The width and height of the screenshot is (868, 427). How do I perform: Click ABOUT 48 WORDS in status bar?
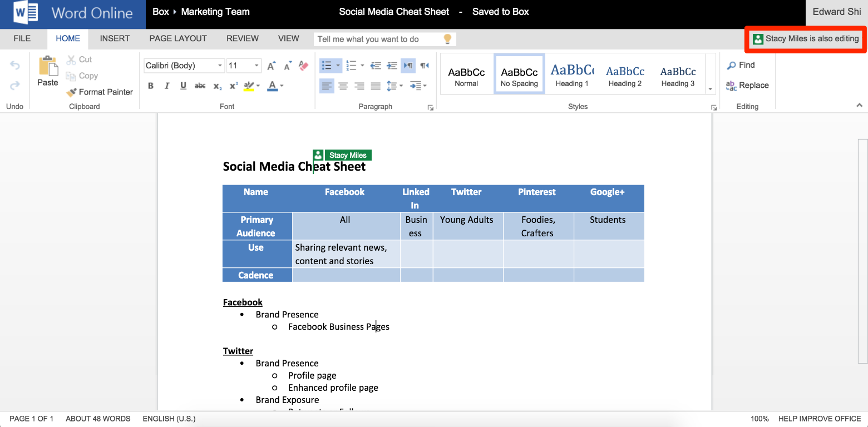click(98, 419)
